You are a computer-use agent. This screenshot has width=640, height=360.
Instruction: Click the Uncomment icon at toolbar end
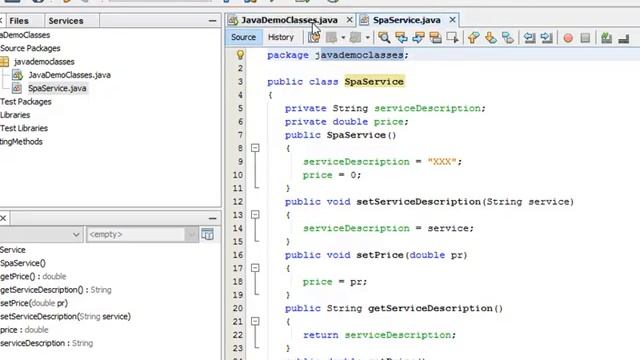coord(624,38)
